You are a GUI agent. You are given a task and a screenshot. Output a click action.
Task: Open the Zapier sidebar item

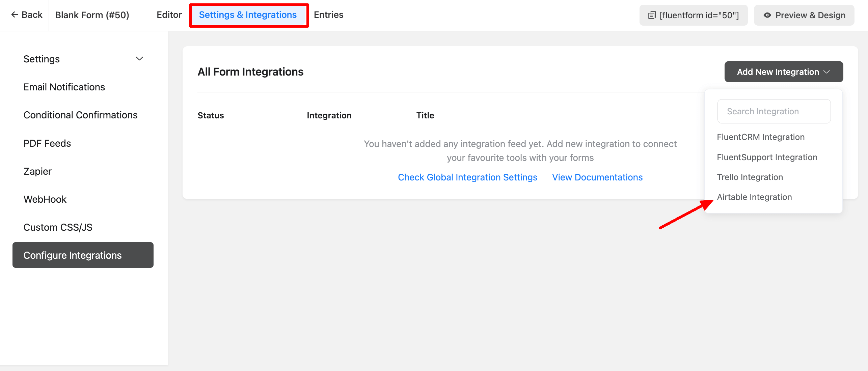pos(37,171)
